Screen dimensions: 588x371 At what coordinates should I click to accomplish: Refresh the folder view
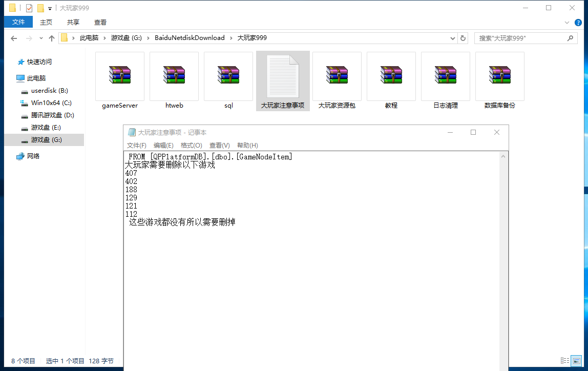(x=463, y=38)
